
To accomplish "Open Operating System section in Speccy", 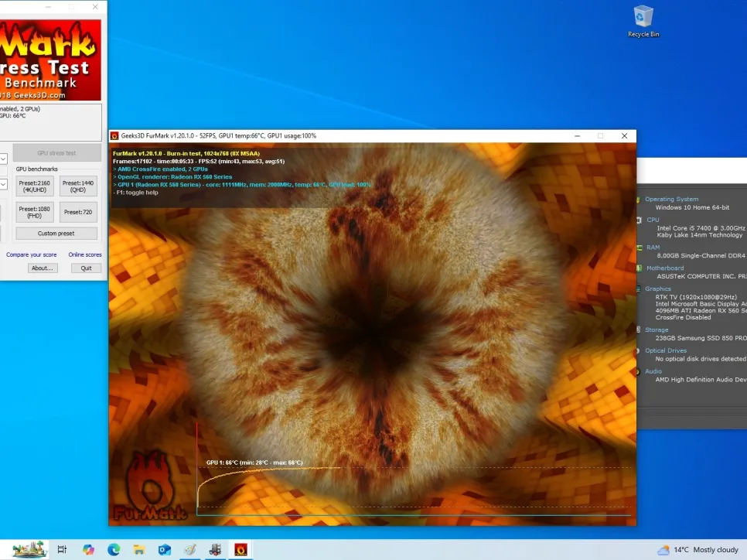I will coord(672,200).
